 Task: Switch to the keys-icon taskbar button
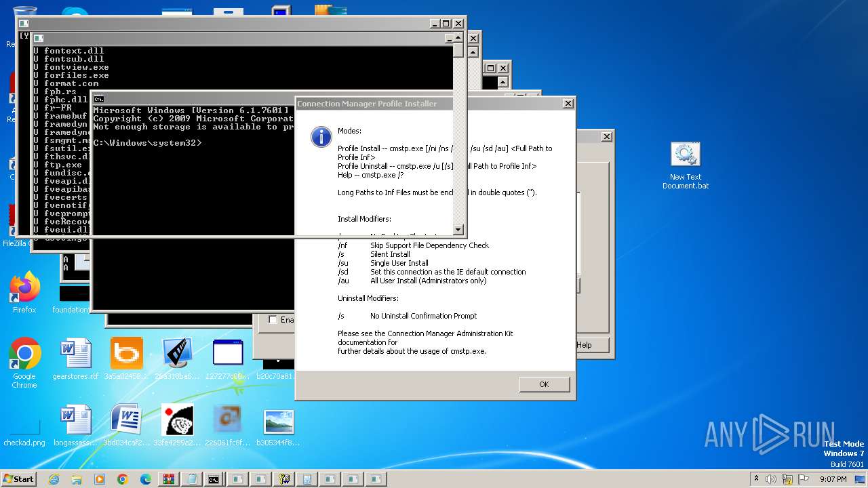pos(283,479)
